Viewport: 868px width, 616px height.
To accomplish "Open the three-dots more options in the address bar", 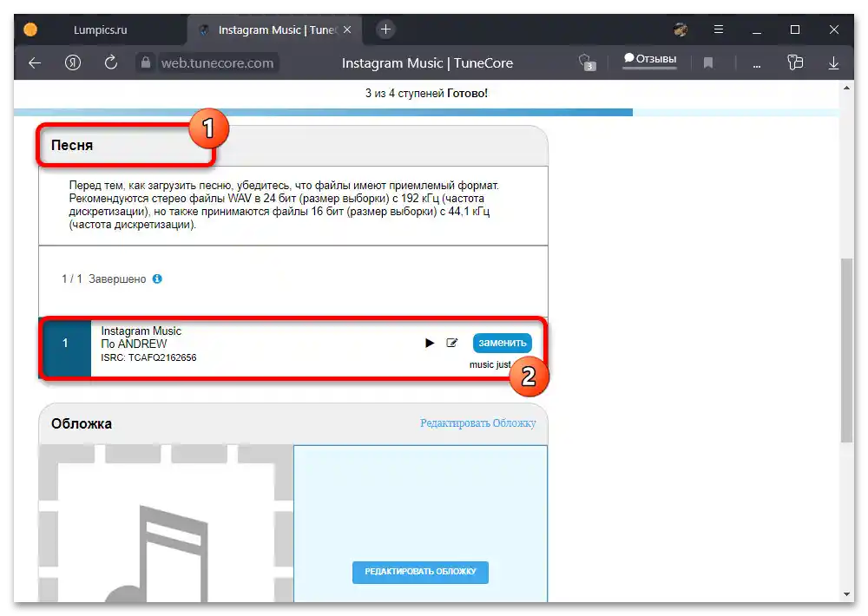I will (x=757, y=65).
